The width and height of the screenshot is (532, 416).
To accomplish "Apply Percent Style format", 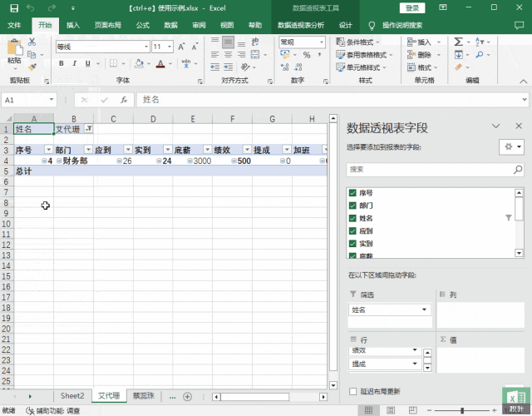I will click(307, 55).
